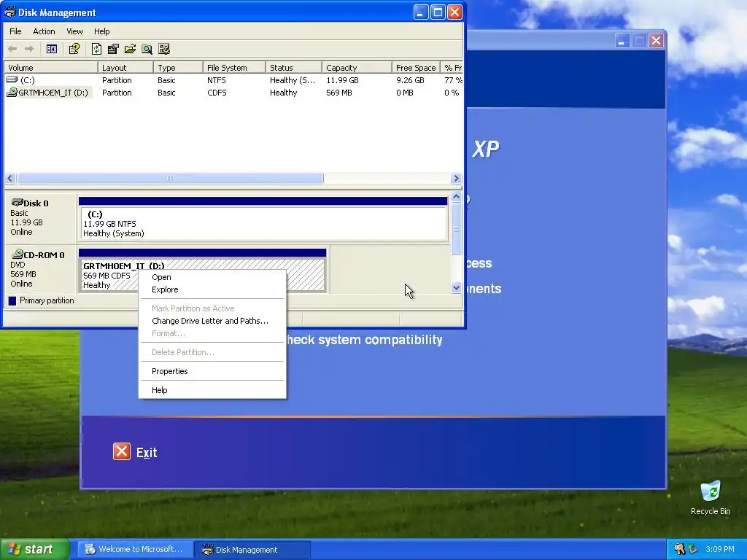Click the Explore magnifier toolbar icon
This screenshot has height=560, width=747.
pyautogui.click(x=147, y=49)
